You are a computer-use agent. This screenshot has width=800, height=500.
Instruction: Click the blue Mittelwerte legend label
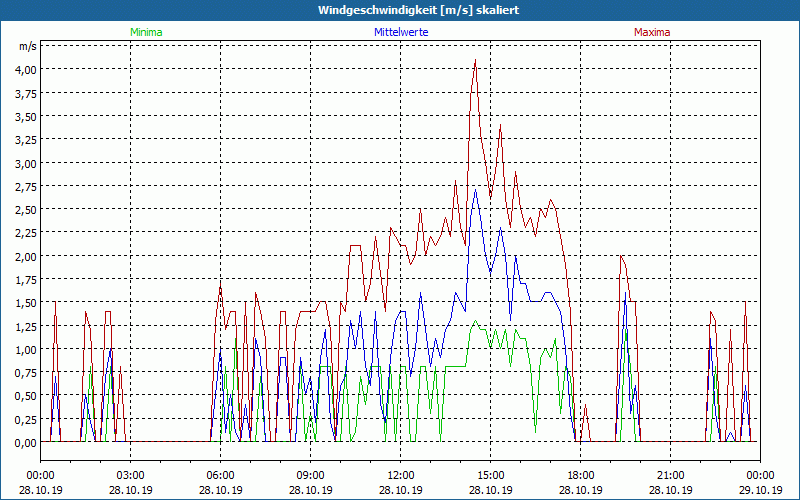click(x=401, y=32)
